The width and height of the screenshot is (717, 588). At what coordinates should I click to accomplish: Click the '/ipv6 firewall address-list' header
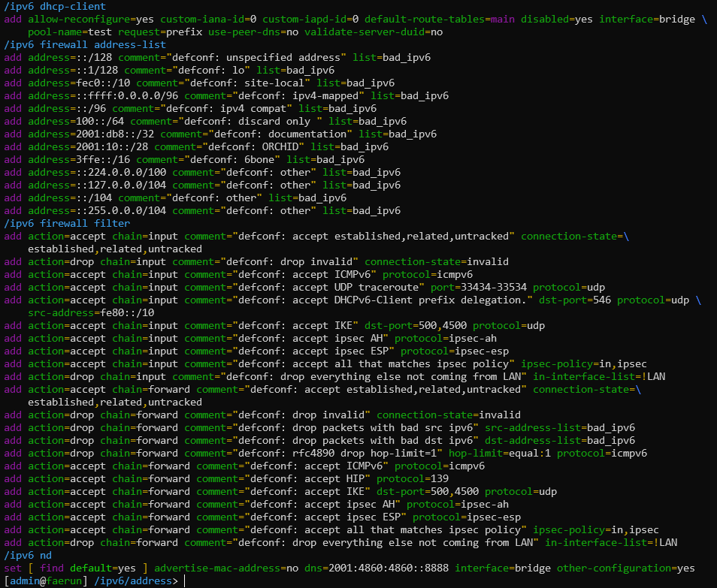tap(85, 45)
